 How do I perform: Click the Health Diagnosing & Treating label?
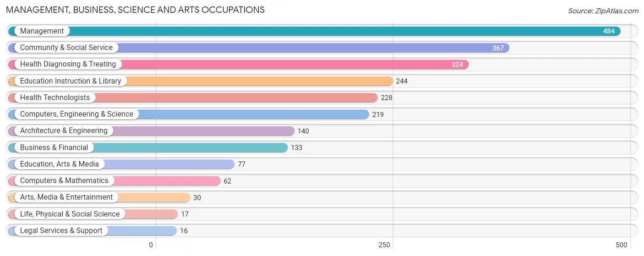point(68,64)
